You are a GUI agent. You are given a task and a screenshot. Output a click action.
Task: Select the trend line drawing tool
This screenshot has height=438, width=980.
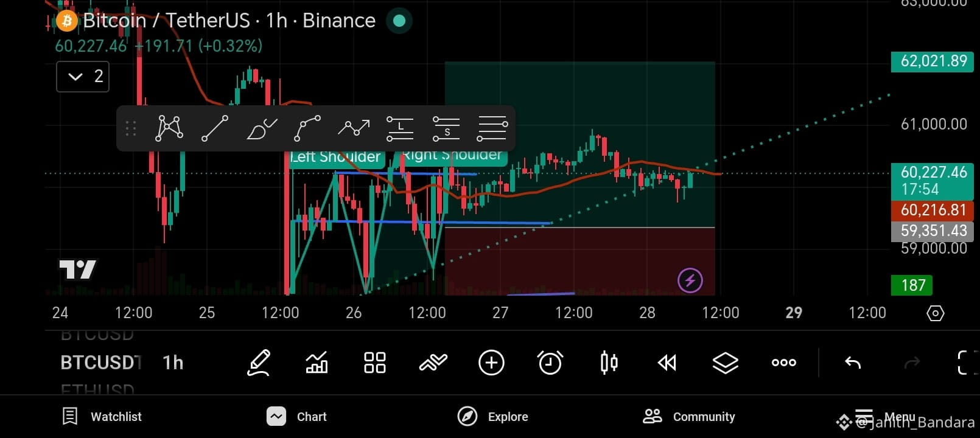tap(215, 128)
